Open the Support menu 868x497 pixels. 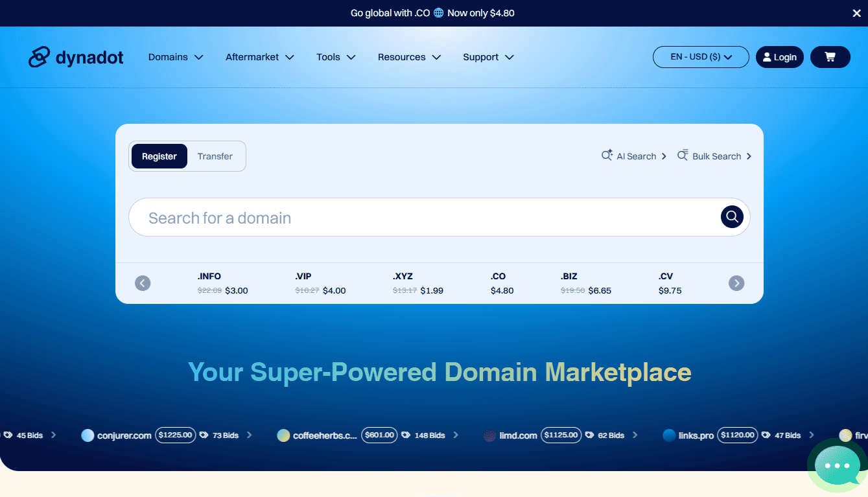tap(487, 57)
